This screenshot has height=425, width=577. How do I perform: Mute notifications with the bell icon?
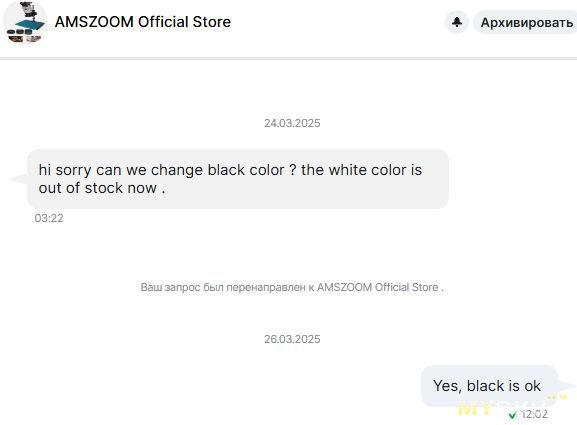(x=457, y=22)
